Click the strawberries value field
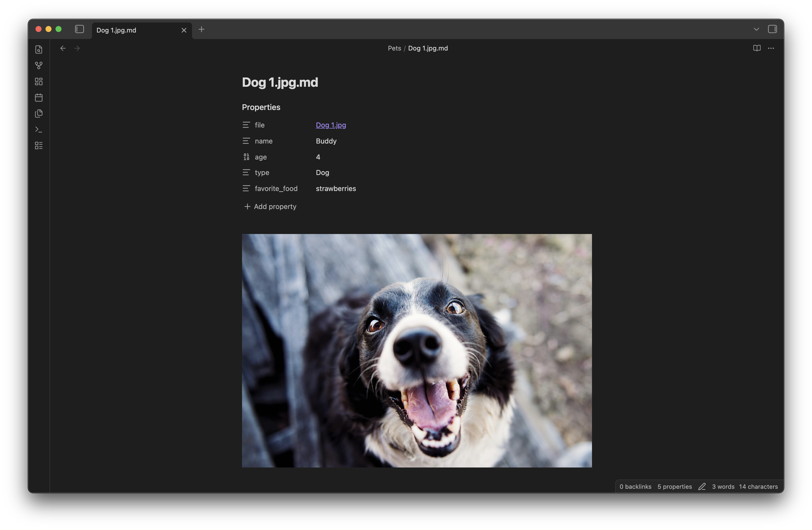The image size is (812, 530). 336,188
